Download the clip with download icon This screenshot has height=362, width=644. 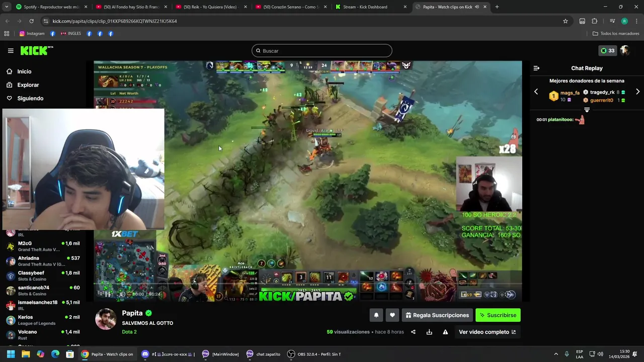(x=429, y=332)
